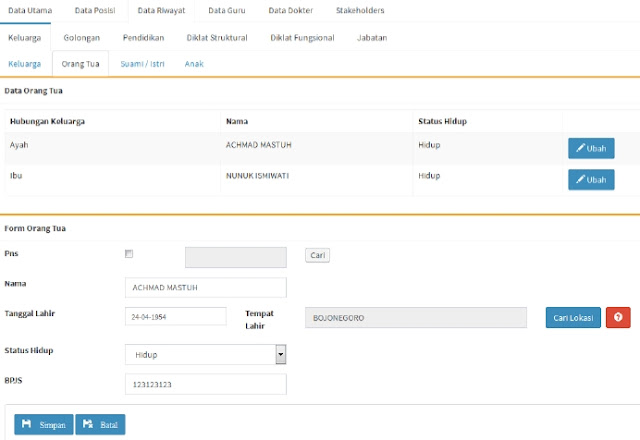640x440 pixels.
Task: Select the Golongan sub-tab
Action: 82,38
